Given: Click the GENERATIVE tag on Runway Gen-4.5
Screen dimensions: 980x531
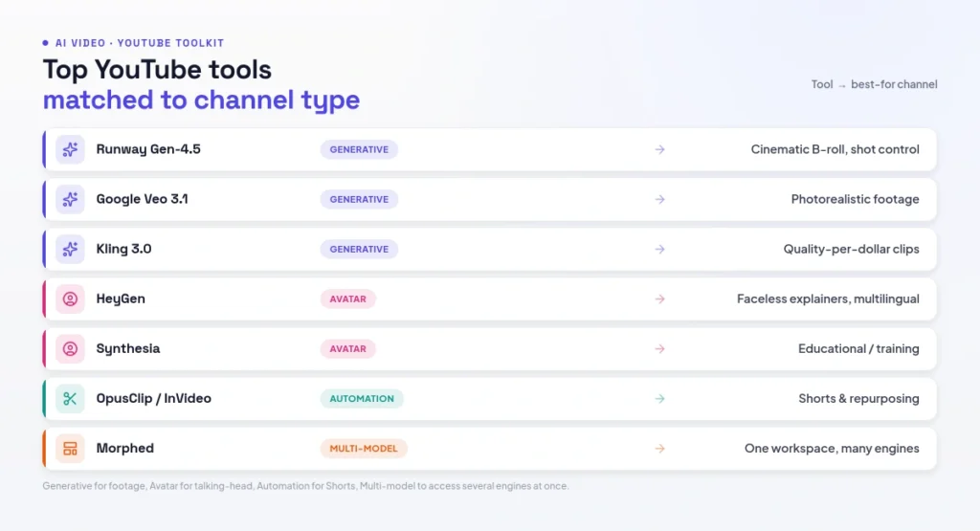Looking at the screenshot, I should click(x=359, y=149).
